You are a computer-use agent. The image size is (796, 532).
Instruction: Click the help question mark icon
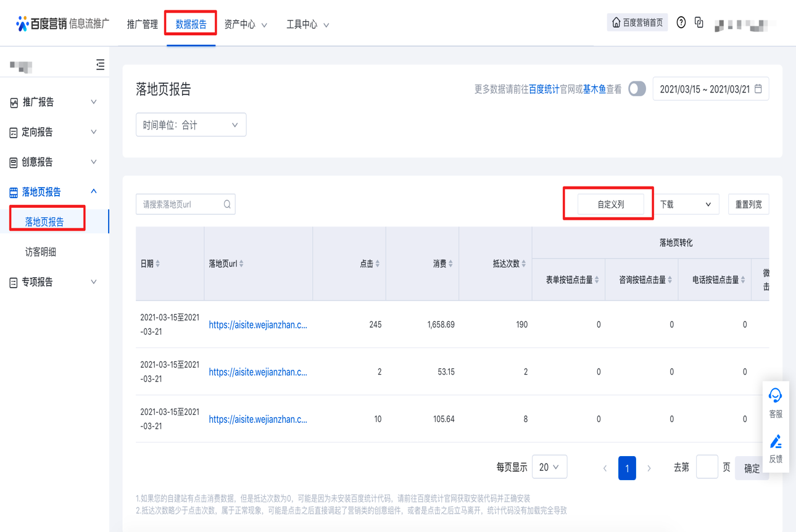[x=681, y=23]
